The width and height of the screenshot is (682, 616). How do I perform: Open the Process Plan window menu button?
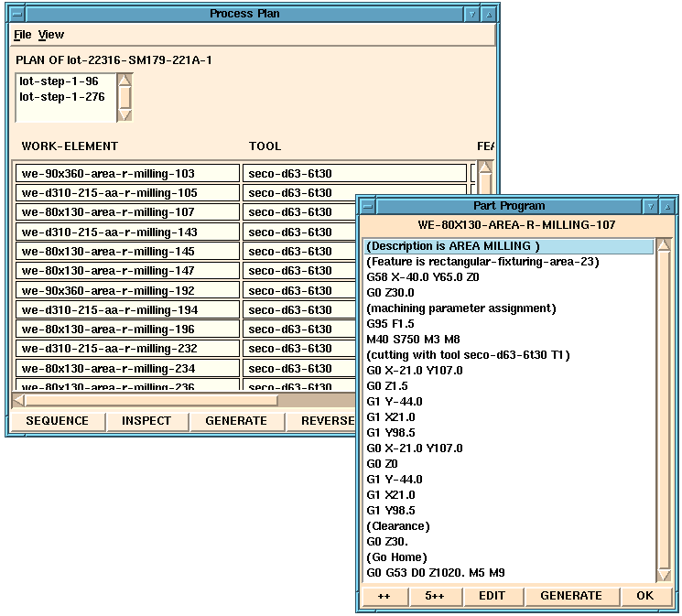pyautogui.click(x=16, y=14)
